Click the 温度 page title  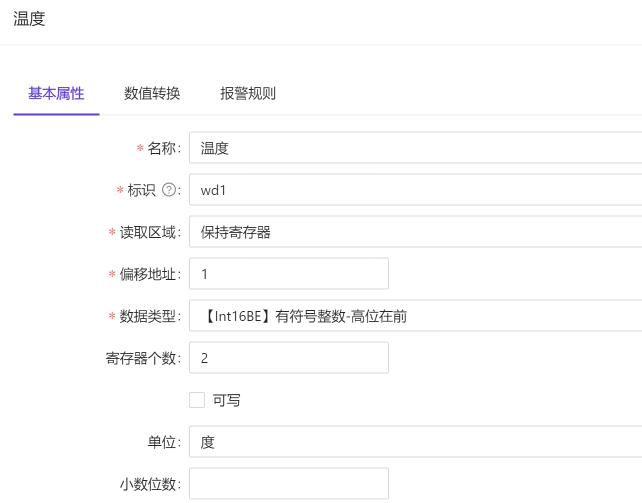(29, 19)
